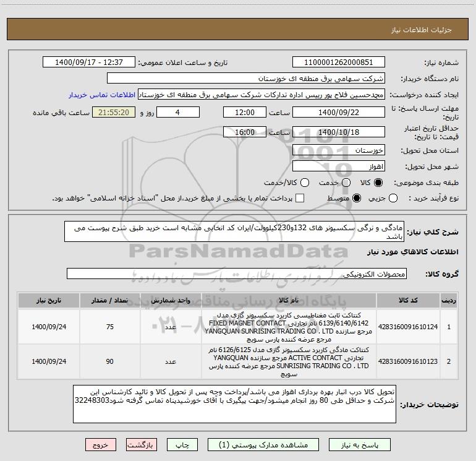Click quantity 90 in row 2
Viewport: 476px width, 461px height.
[110, 361]
